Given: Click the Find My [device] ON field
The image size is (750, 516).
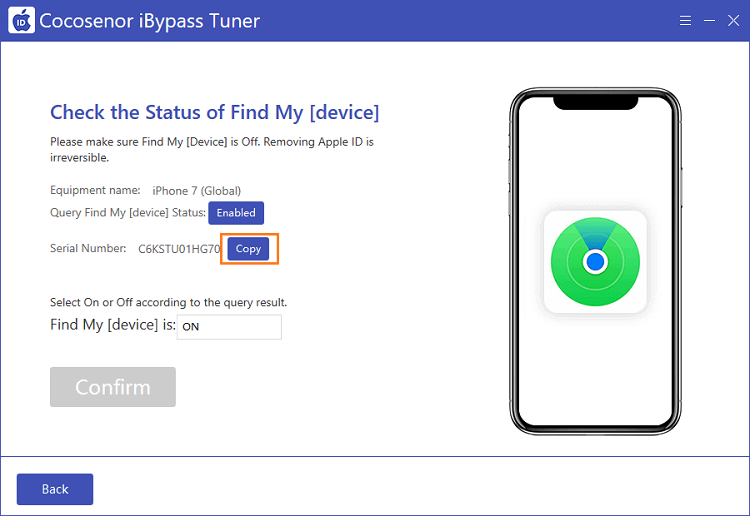Looking at the screenshot, I should (229, 327).
